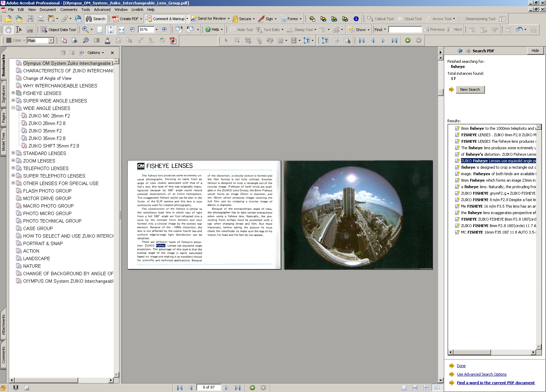Open the File menu
The image size is (546, 392).
11,10
